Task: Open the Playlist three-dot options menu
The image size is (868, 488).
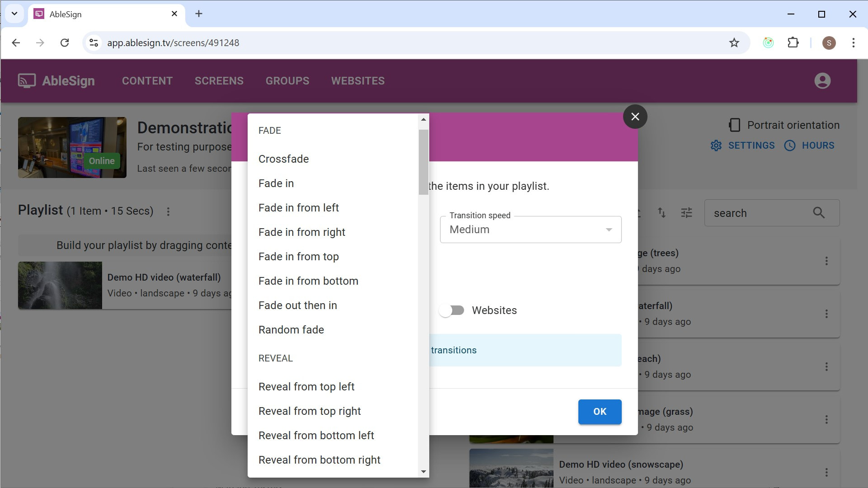Action: click(x=168, y=211)
